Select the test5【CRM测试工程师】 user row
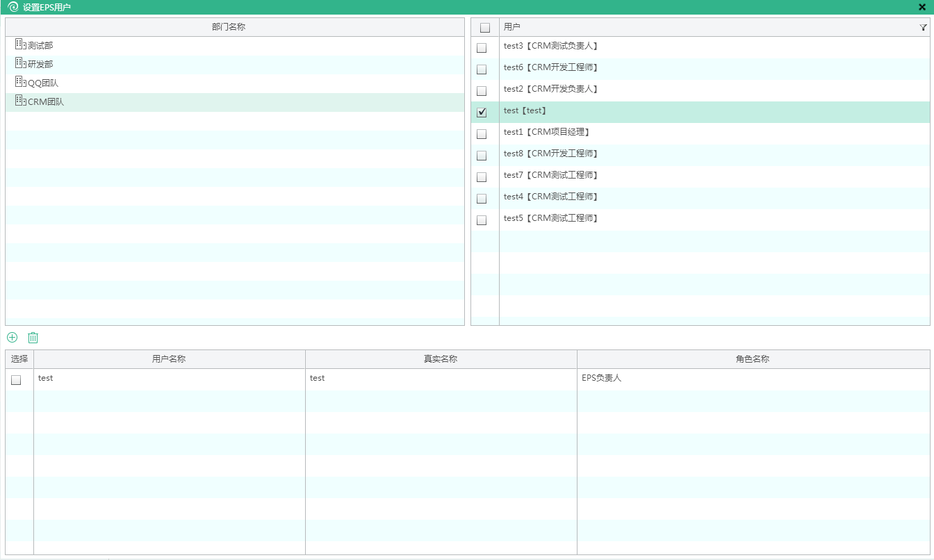 pyautogui.click(x=550, y=218)
